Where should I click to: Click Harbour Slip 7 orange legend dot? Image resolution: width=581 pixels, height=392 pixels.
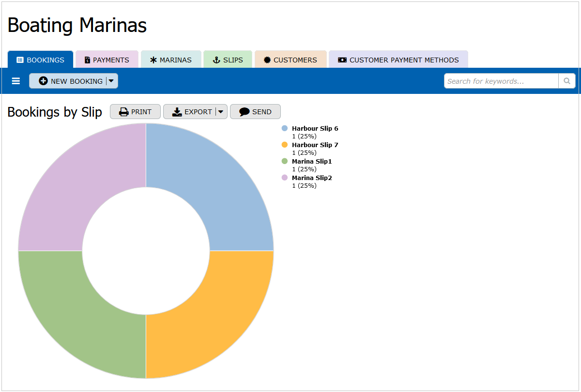point(285,145)
